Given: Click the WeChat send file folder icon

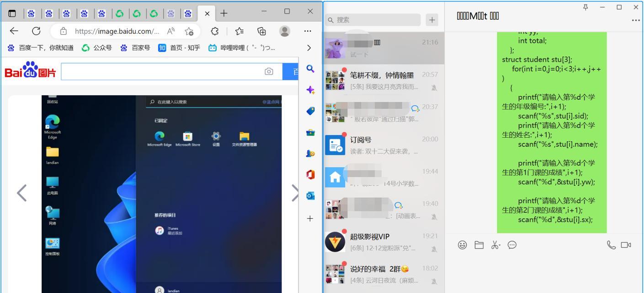Looking at the screenshot, I should click(479, 245).
